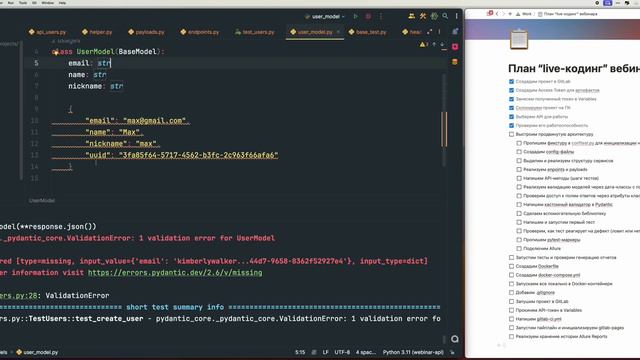Open more actions dots next to Stop

[381, 16]
